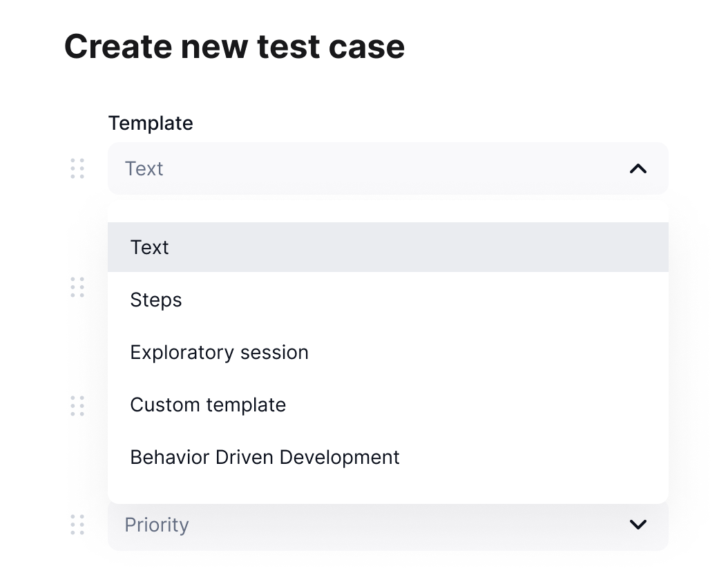Pick Exploratory session from the list
The height and width of the screenshot is (584, 728).
(x=387, y=352)
